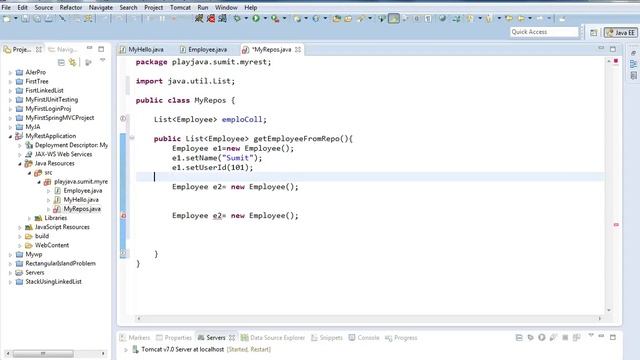Collapse the Java Resources node
The width and height of the screenshot is (640, 360).
pos(20,163)
